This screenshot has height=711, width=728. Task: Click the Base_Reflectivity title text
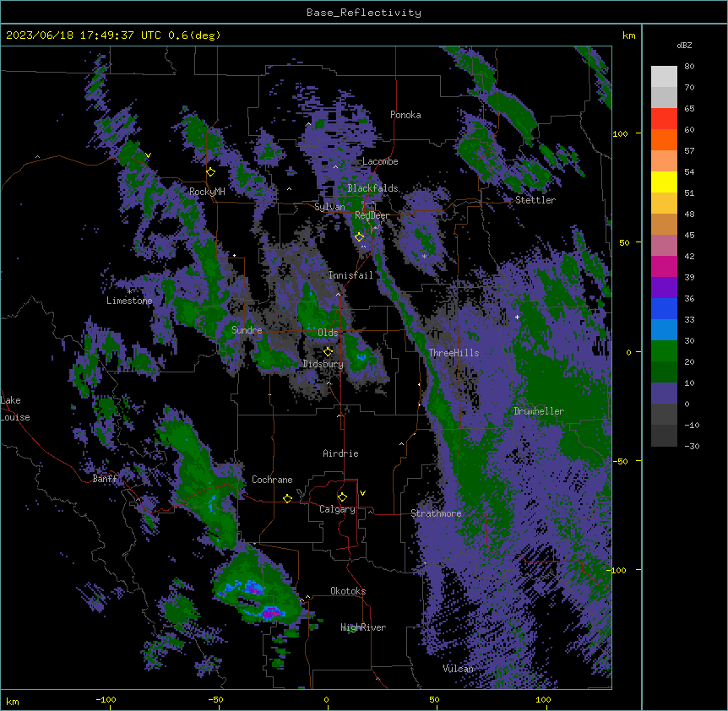point(364,13)
